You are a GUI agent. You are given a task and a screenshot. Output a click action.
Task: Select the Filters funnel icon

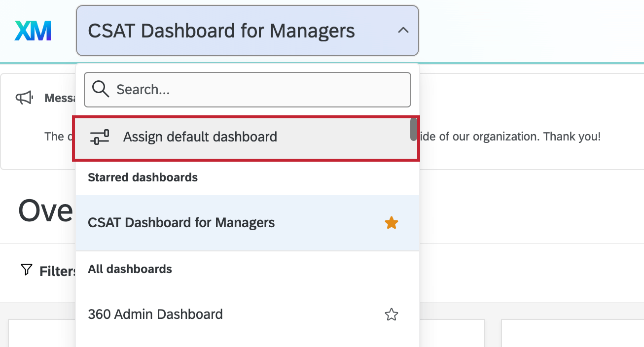pyautogui.click(x=25, y=270)
